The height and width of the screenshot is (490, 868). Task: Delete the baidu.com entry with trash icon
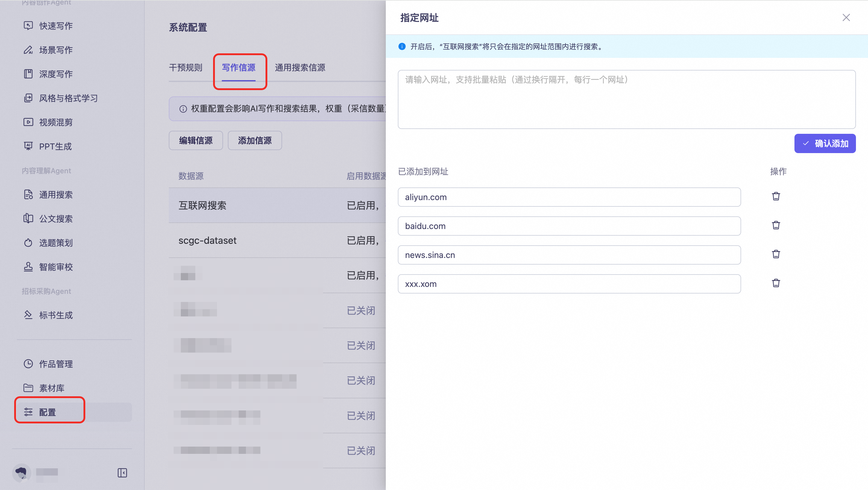tap(776, 225)
